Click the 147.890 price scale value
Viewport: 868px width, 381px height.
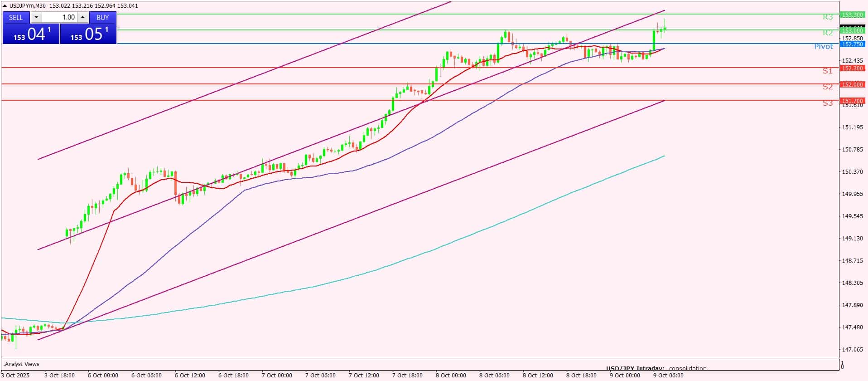point(852,305)
